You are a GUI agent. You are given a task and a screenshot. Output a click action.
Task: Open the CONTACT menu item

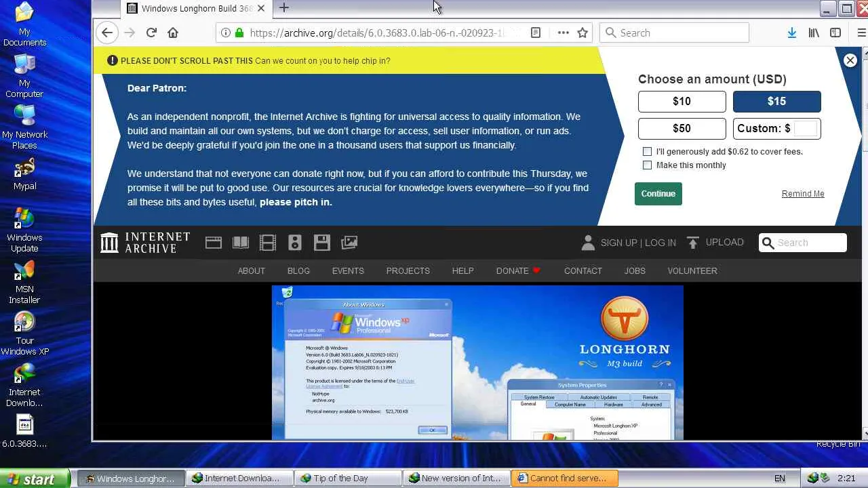[583, 270]
